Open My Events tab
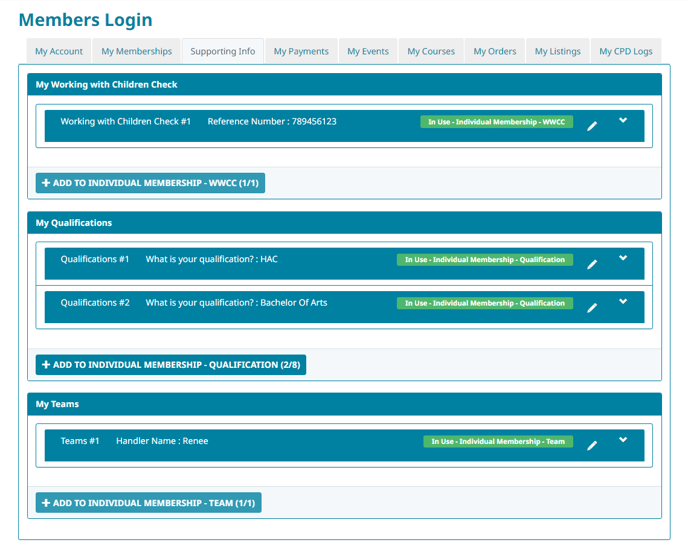 pos(368,51)
